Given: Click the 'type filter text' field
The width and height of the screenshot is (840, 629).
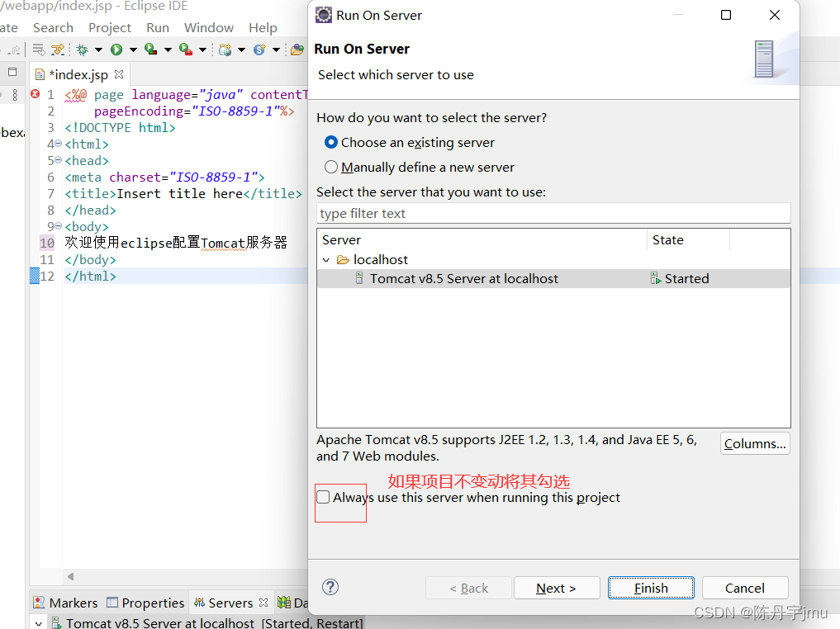Looking at the screenshot, I should pyautogui.click(x=553, y=213).
